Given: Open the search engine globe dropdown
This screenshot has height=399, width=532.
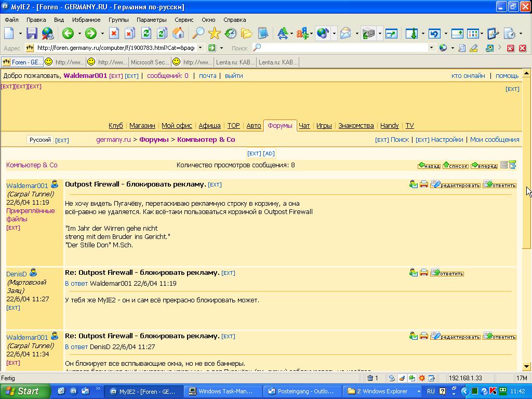Looking at the screenshot, I should tap(453, 48).
